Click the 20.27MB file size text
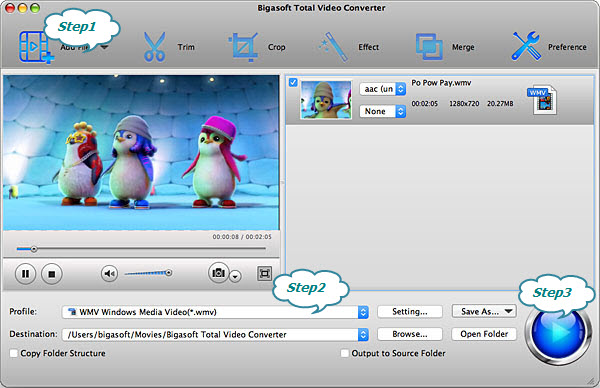Viewport: 600px width, 388px height. coord(500,103)
